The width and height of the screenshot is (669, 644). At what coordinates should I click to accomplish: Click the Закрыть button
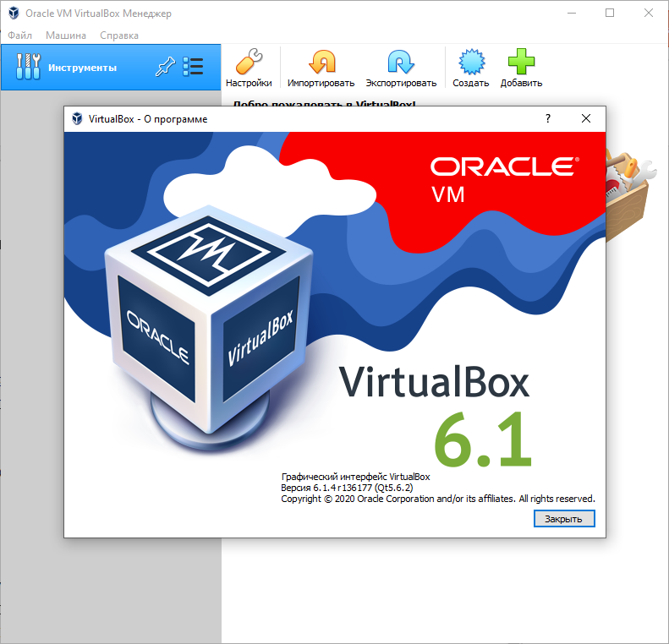click(x=564, y=519)
